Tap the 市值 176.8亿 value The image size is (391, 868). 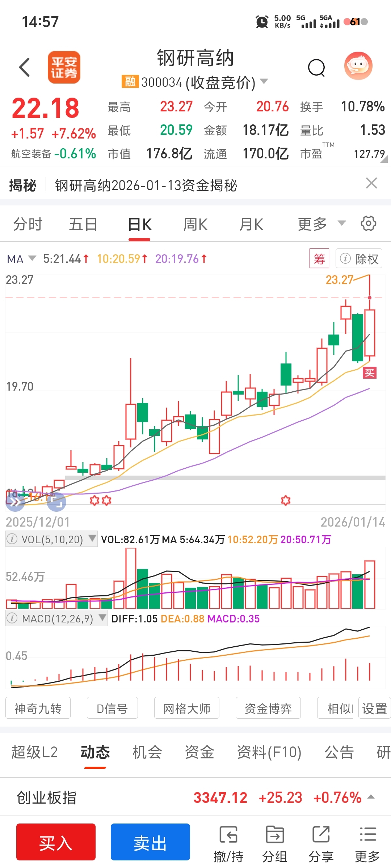coord(169,154)
